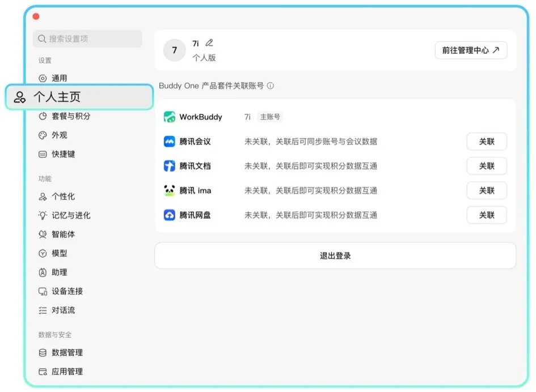Click the red close window dot
Image resolution: width=536 pixels, height=392 pixels.
[x=36, y=16]
